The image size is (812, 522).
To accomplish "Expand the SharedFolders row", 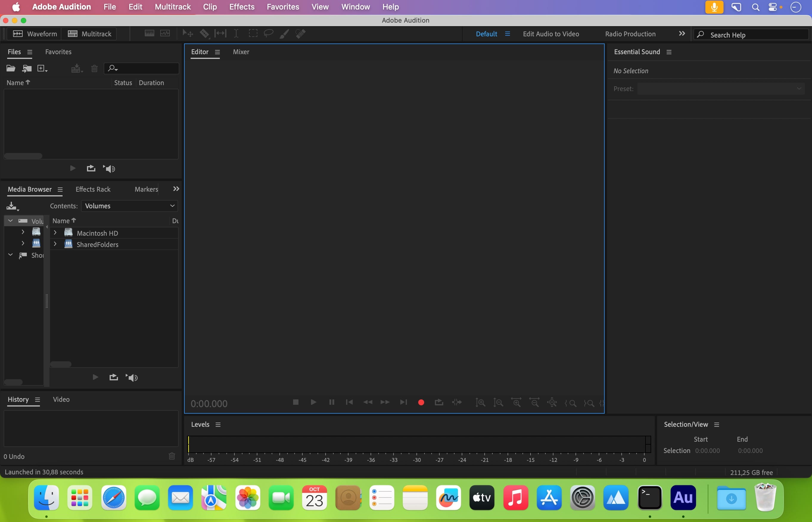I will pyautogui.click(x=55, y=244).
